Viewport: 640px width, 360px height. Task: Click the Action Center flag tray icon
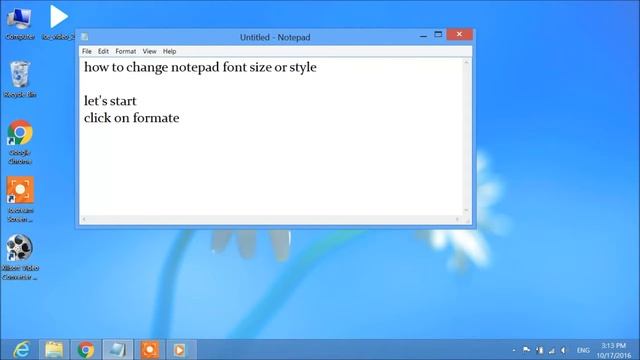tap(527, 350)
